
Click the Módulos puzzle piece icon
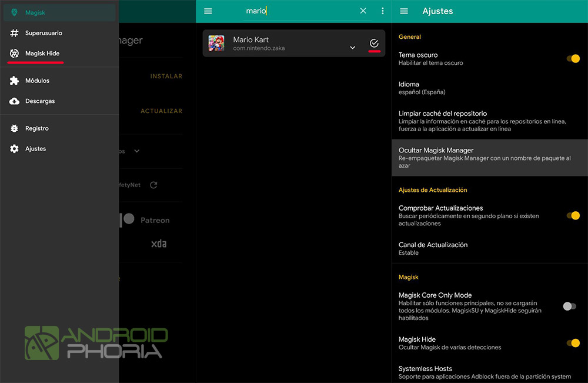coord(14,81)
